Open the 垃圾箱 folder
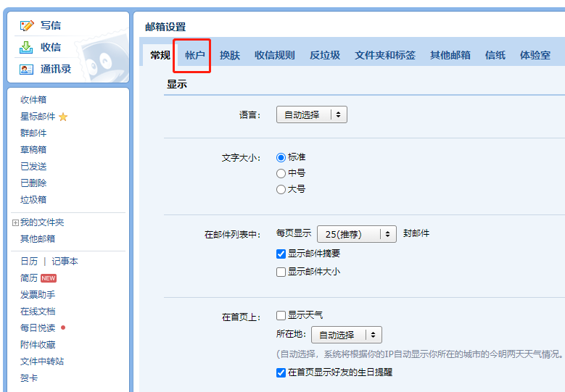The width and height of the screenshot is (565, 392). click(33, 200)
